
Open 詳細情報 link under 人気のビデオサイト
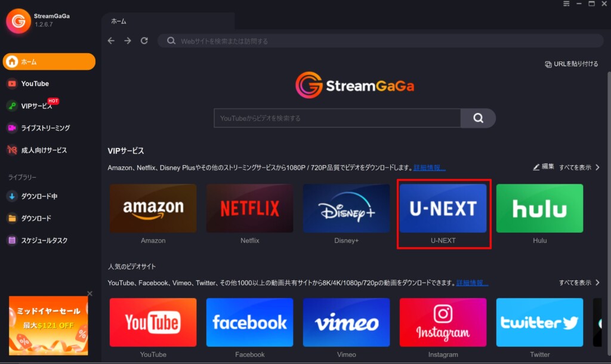point(473,283)
